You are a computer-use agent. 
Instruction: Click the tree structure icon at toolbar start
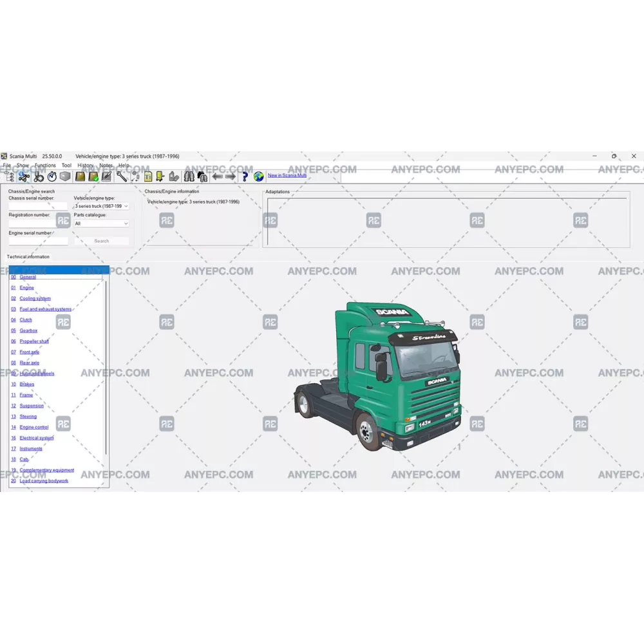click(10, 176)
